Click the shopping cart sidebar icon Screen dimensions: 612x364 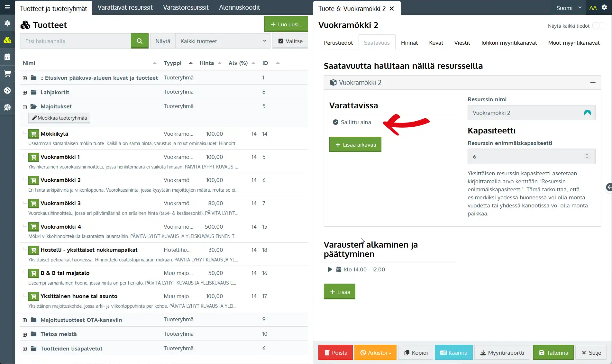(7, 74)
